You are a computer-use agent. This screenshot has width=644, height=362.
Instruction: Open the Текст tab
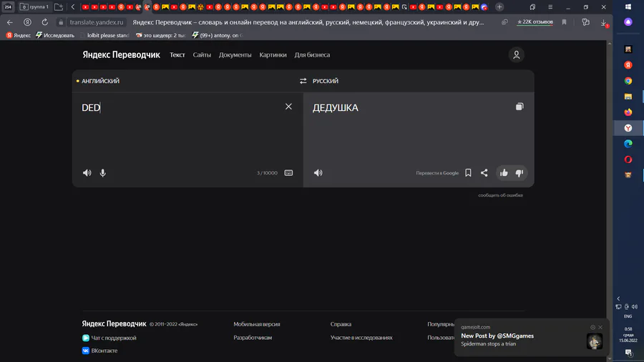tap(177, 54)
